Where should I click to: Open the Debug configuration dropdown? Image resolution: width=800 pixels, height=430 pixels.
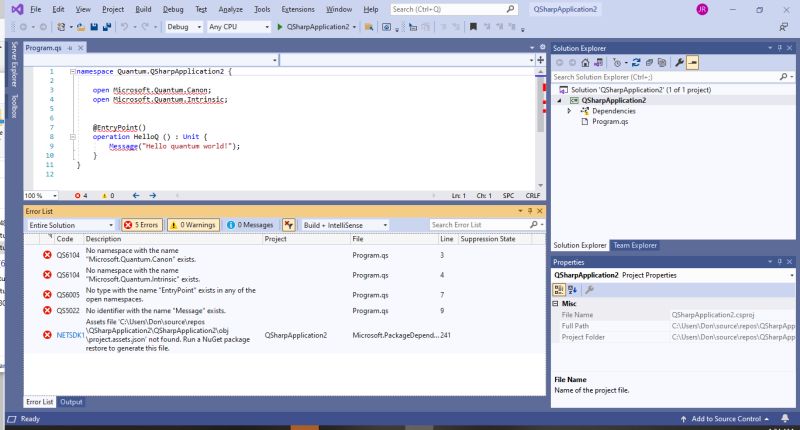click(184, 27)
